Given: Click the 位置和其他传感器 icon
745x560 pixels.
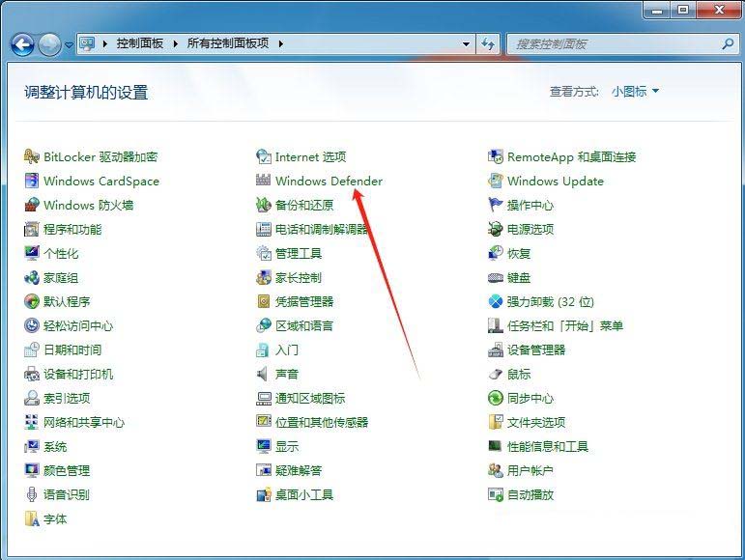Looking at the screenshot, I should 263,422.
